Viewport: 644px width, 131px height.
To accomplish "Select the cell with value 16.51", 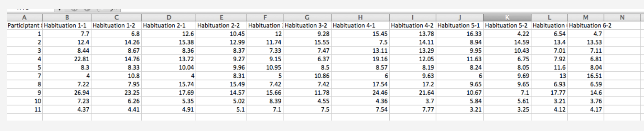I will (586, 76).
